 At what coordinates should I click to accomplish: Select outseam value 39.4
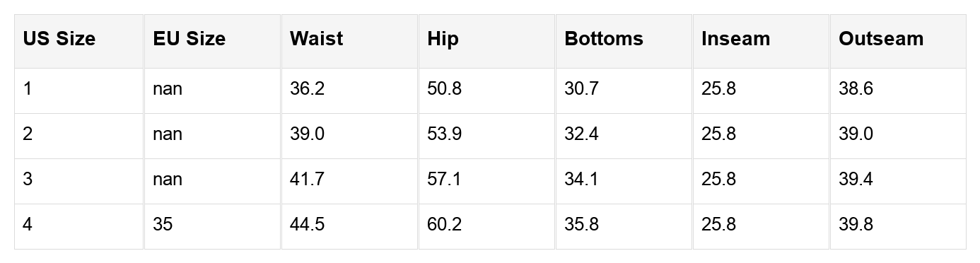pyautogui.click(x=898, y=181)
